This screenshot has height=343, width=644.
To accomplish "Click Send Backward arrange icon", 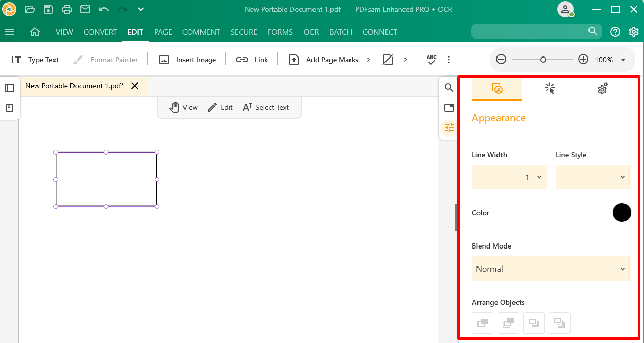I will pos(534,323).
